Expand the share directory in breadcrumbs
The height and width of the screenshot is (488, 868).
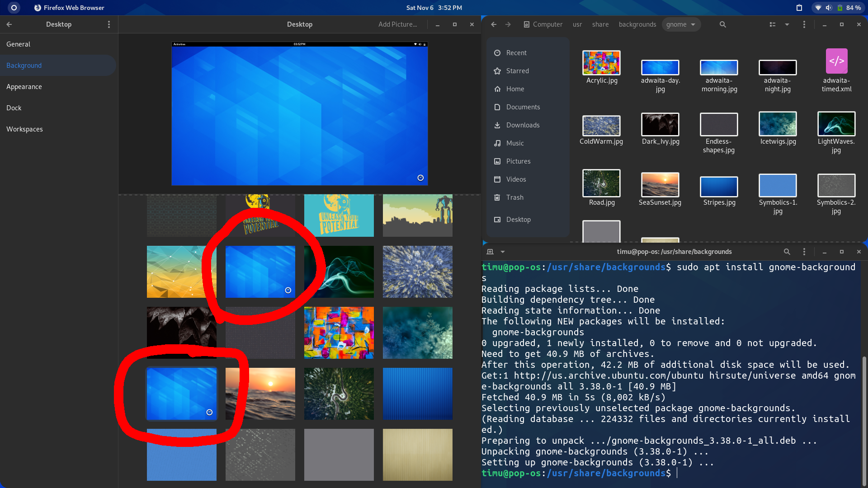(600, 24)
